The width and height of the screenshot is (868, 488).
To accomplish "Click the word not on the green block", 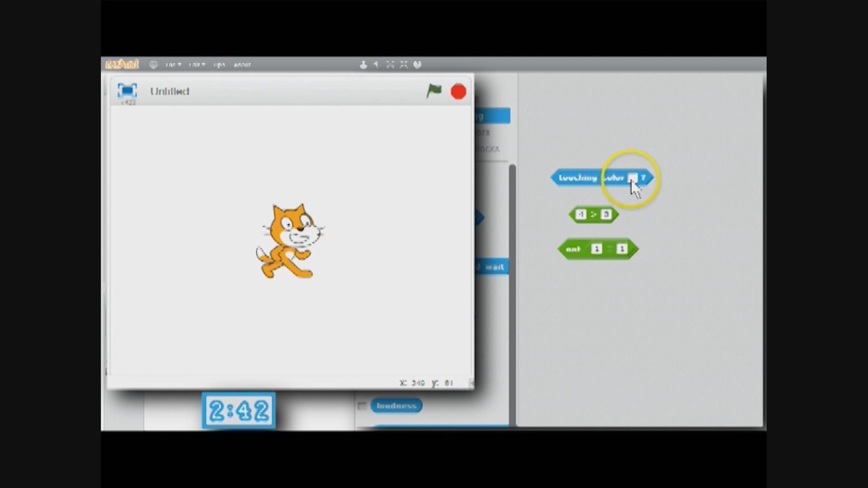I will (573, 249).
